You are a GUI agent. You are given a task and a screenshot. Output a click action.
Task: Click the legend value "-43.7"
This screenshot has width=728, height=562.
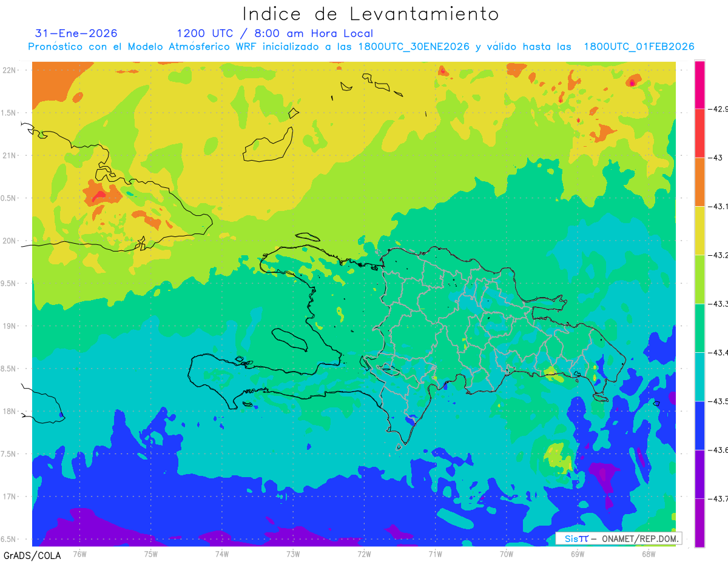point(718,498)
